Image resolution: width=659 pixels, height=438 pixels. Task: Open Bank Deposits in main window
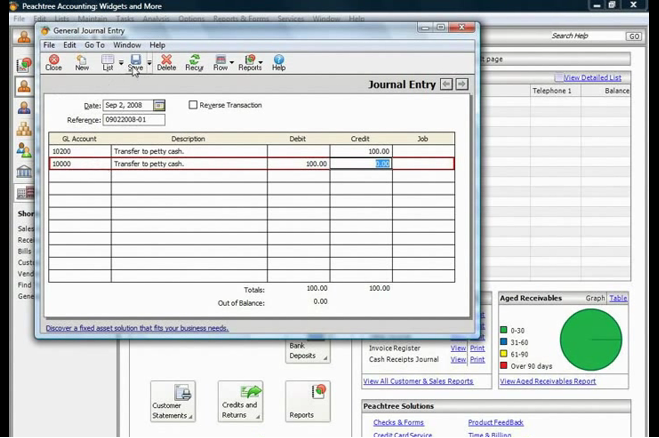(308, 351)
